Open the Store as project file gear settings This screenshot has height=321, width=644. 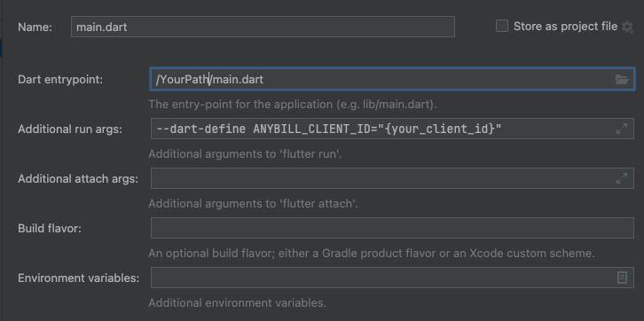(x=627, y=27)
